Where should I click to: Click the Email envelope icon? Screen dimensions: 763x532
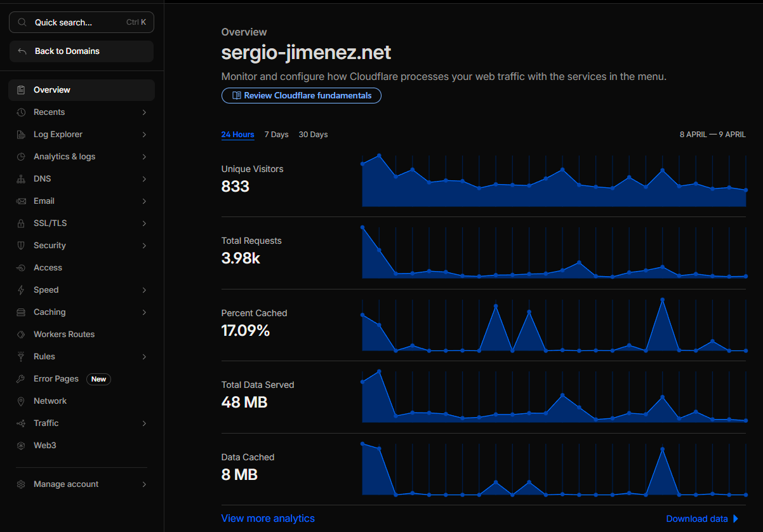pos(21,201)
